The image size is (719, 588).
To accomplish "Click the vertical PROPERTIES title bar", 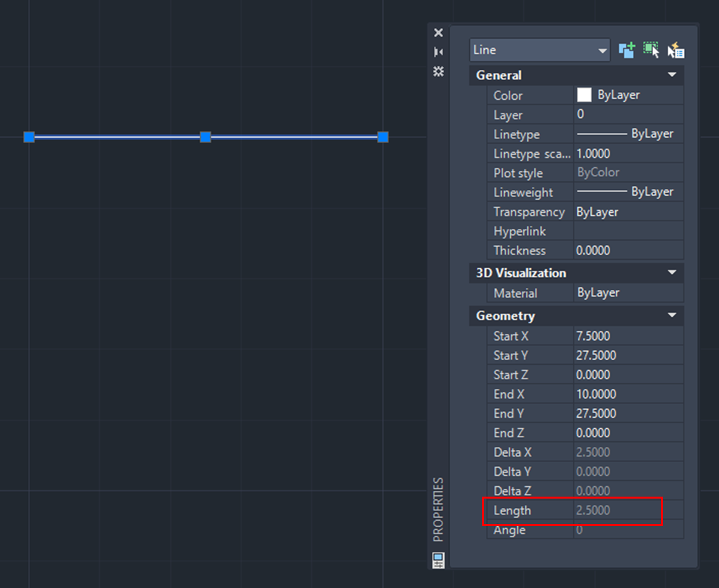I will (x=438, y=509).
